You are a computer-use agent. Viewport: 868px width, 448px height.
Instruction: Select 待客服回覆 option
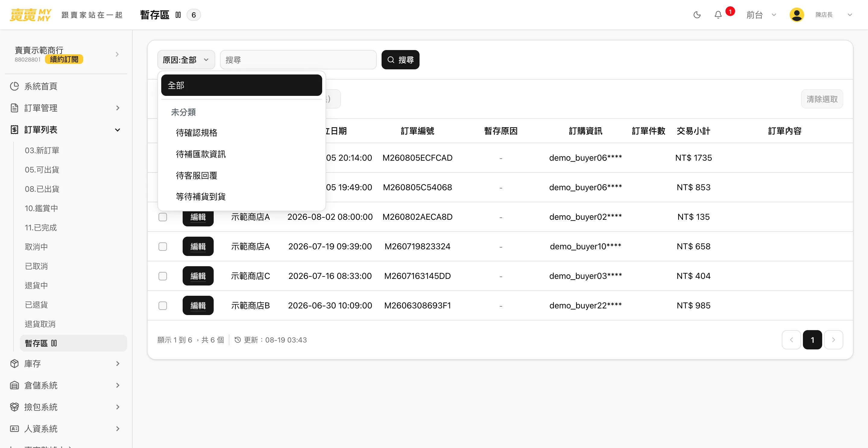242,175
